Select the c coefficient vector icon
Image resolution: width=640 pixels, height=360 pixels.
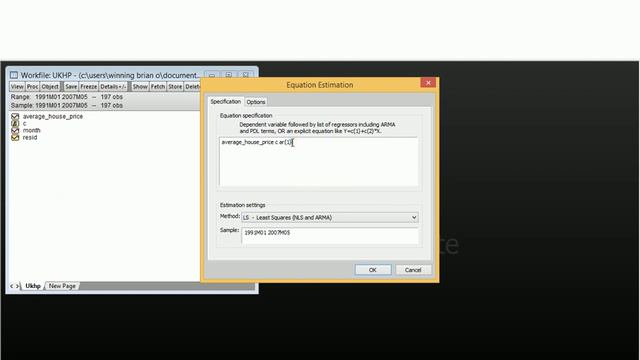coord(15,123)
